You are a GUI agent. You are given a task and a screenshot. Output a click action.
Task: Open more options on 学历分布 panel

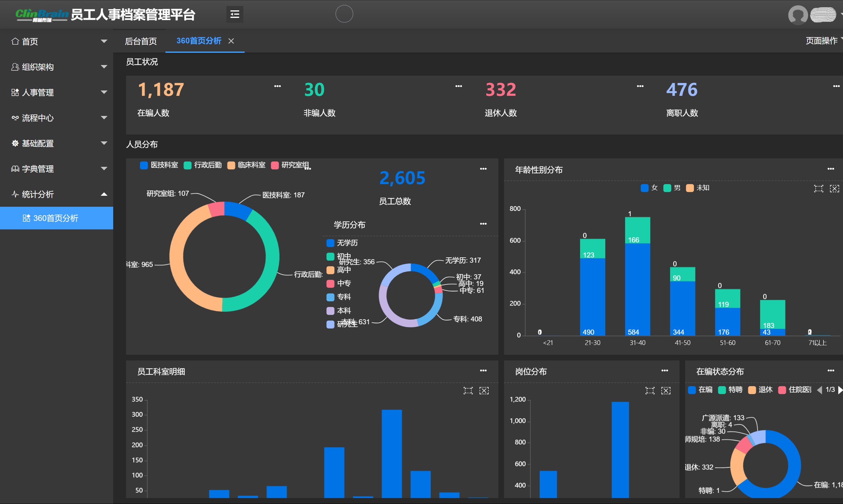pos(483,223)
